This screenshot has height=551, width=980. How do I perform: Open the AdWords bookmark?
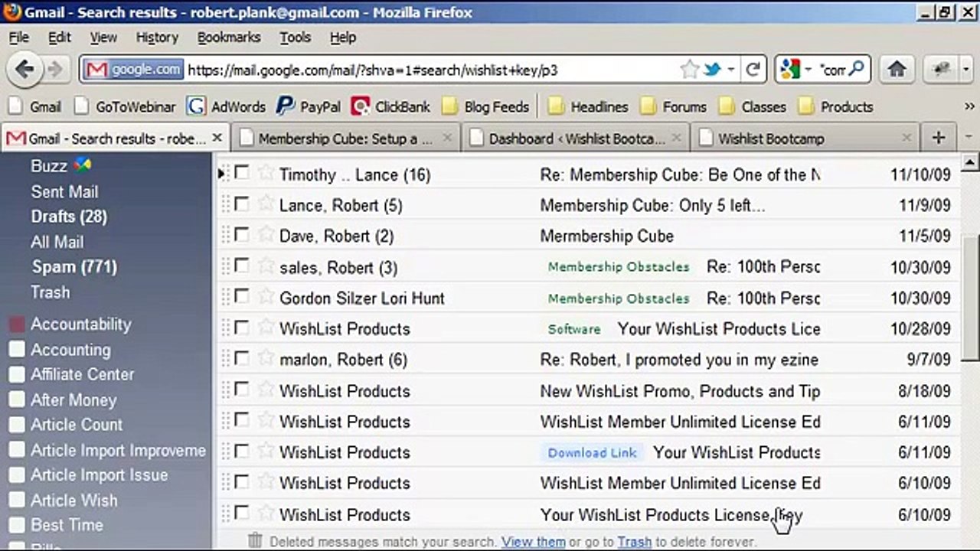227,107
